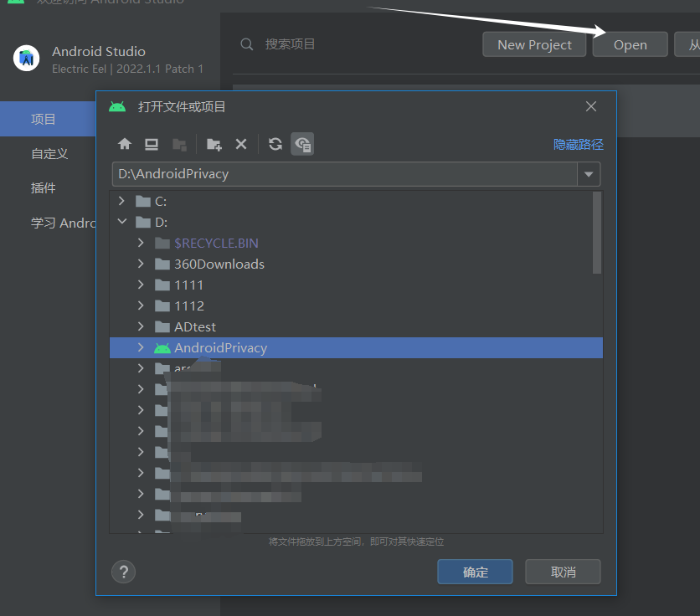Click the desktop directory icon
Image resolution: width=700 pixels, height=616 pixels.
click(152, 144)
